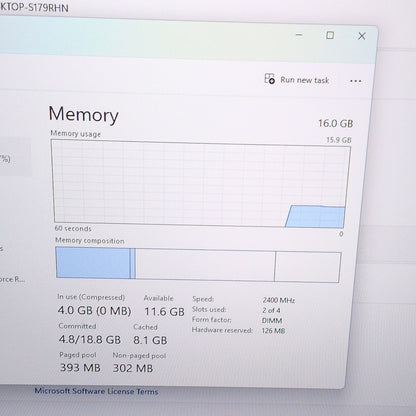Viewport: 416px width, 416px height.
Task: Select the large Standby memory segment
Action: 205,265
